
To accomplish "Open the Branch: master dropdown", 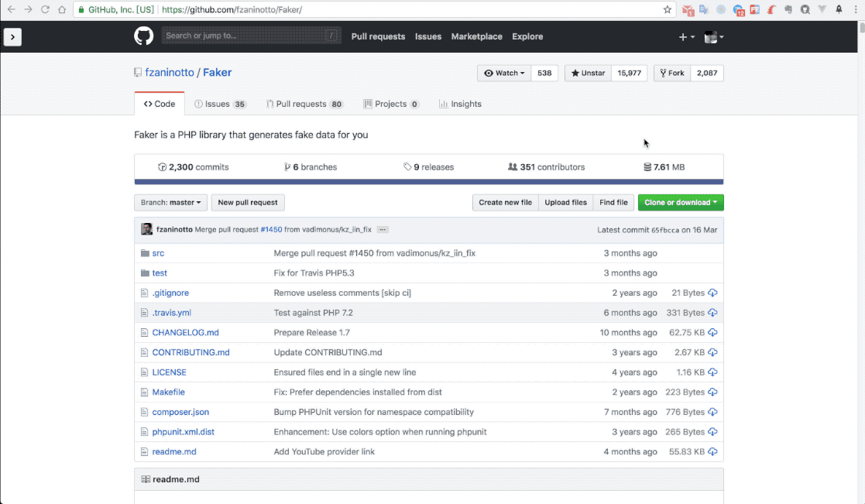I will click(x=170, y=202).
